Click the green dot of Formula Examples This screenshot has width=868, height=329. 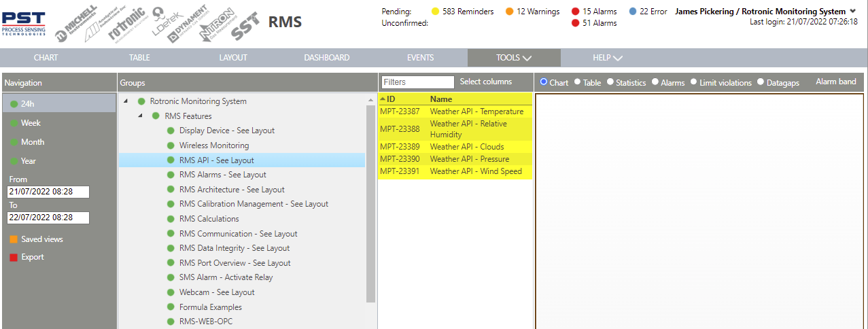coord(171,307)
